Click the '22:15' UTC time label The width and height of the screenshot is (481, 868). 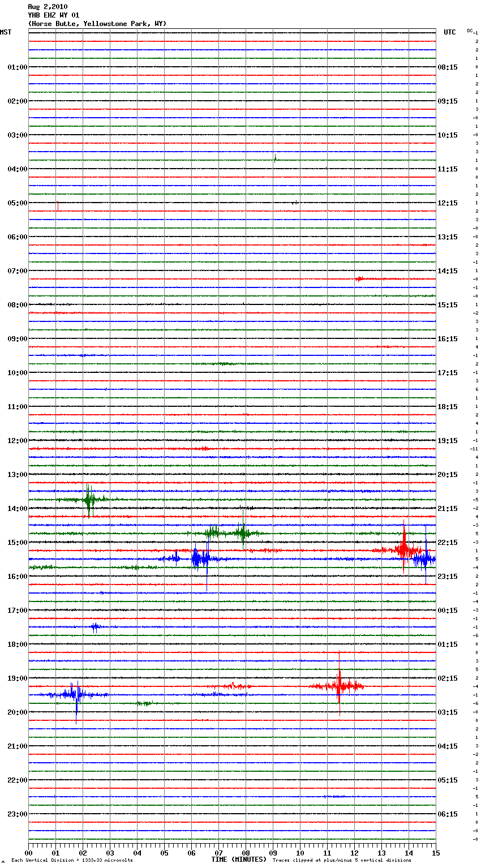448,543
